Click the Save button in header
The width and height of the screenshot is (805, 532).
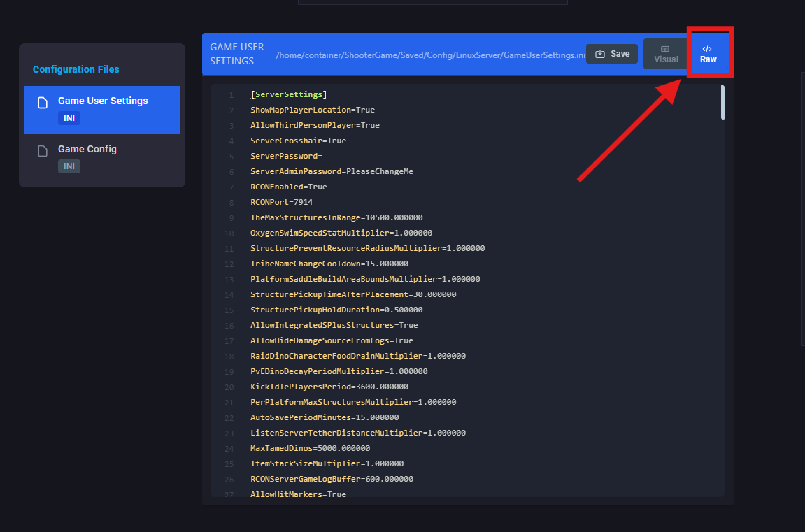pos(611,54)
